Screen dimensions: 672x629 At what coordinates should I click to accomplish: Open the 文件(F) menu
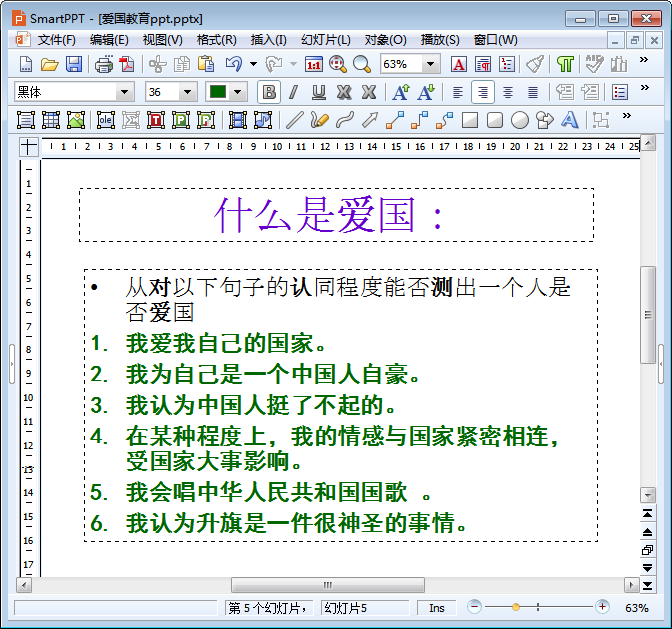pos(57,40)
